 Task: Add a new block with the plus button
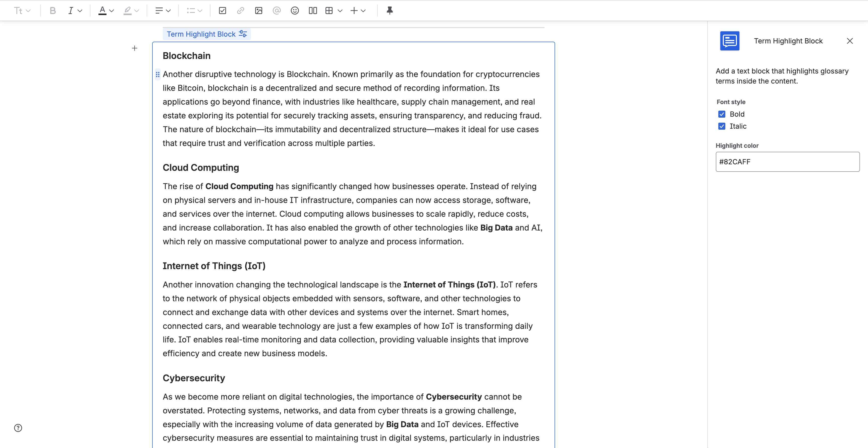click(x=134, y=48)
